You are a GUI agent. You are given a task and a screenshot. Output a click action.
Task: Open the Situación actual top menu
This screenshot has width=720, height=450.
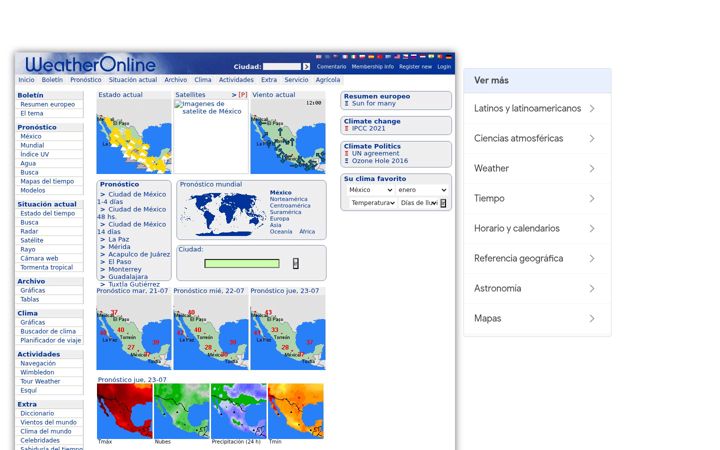[x=133, y=80]
